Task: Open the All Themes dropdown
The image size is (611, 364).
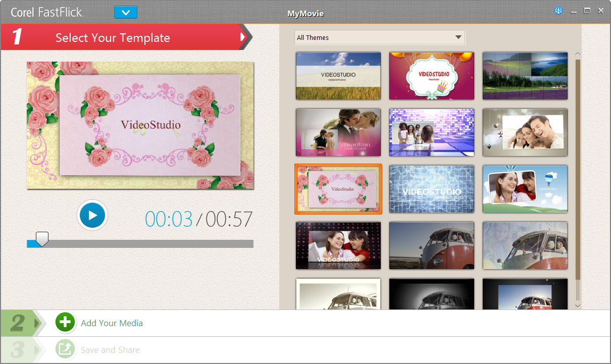Action: coord(380,37)
